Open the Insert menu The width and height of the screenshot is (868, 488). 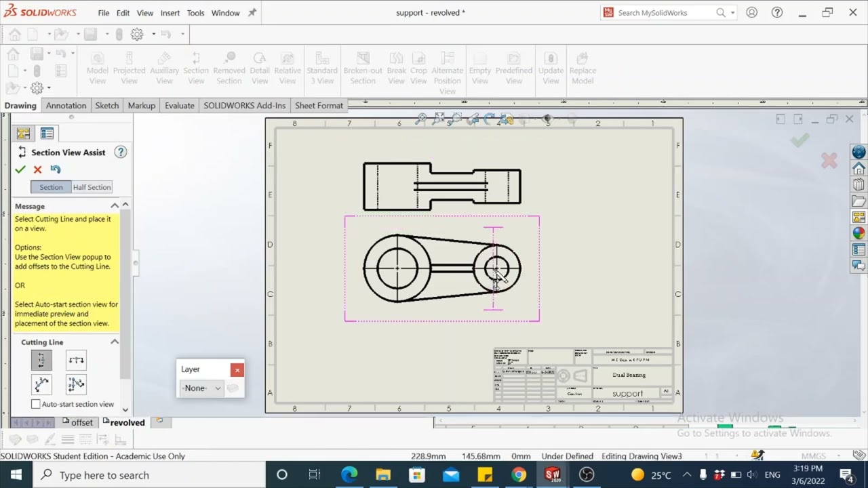170,13
